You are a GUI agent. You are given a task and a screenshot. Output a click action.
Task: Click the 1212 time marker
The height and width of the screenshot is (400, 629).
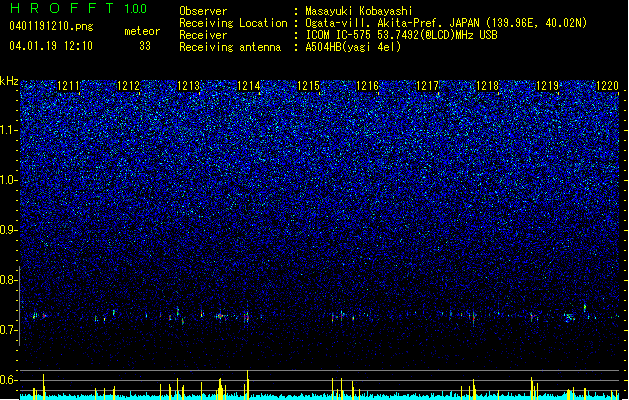(128, 86)
